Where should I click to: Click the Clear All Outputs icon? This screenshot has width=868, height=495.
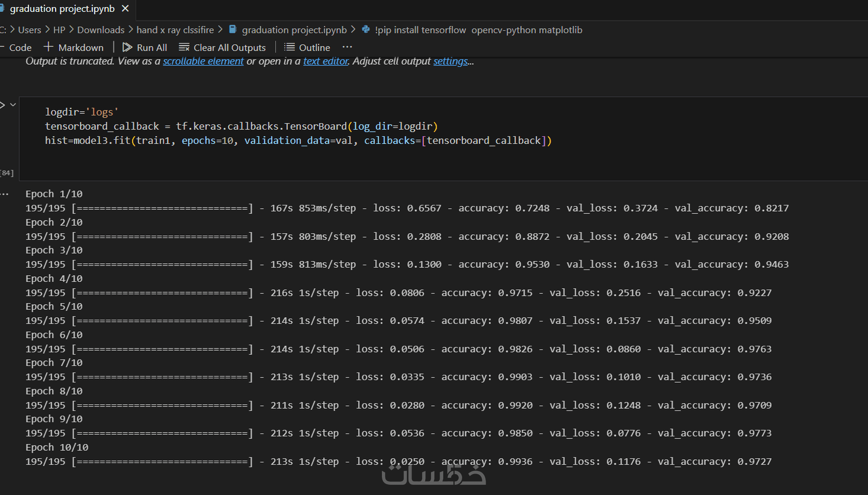pyautogui.click(x=184, y=47)
